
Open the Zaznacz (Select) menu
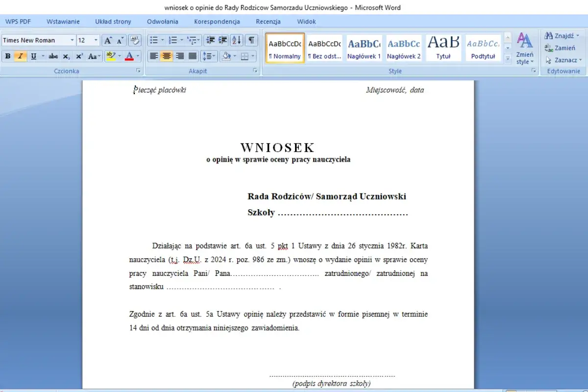[x=563, y=60]
